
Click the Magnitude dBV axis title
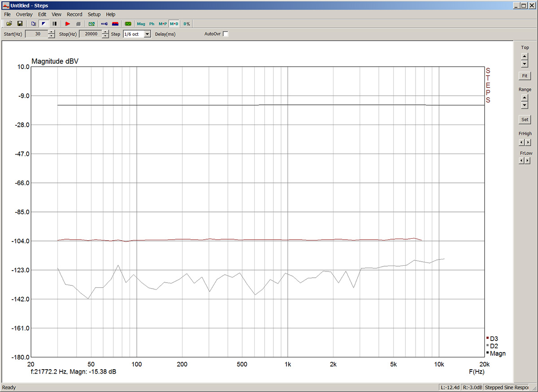tap(55, 61)
